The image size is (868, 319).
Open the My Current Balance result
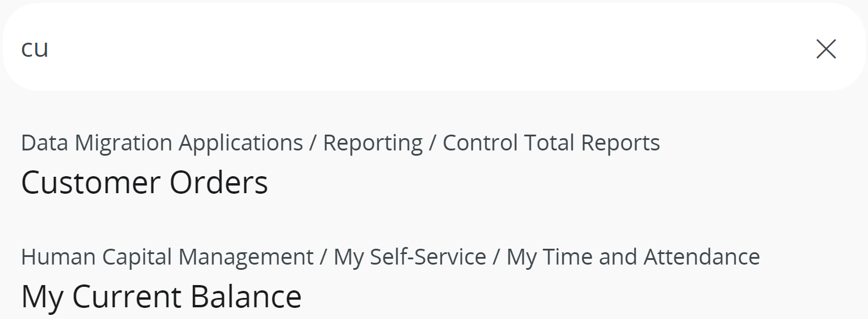[x=161, y=296]
